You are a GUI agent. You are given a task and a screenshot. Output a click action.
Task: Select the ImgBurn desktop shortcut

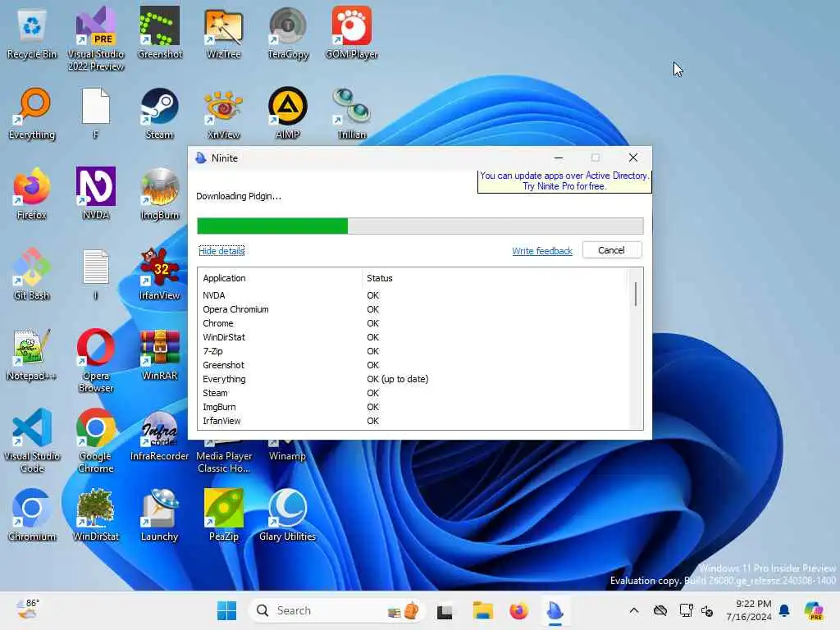[160, 194]
